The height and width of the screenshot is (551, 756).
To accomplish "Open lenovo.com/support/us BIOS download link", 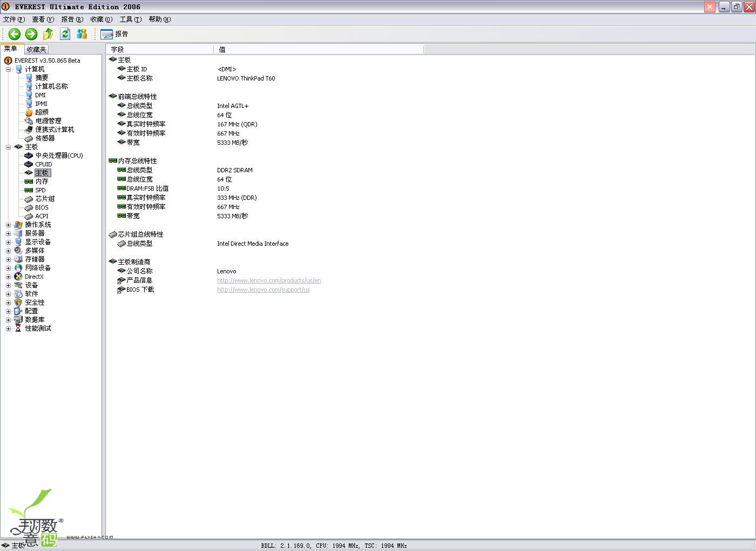I will point(264,290).
